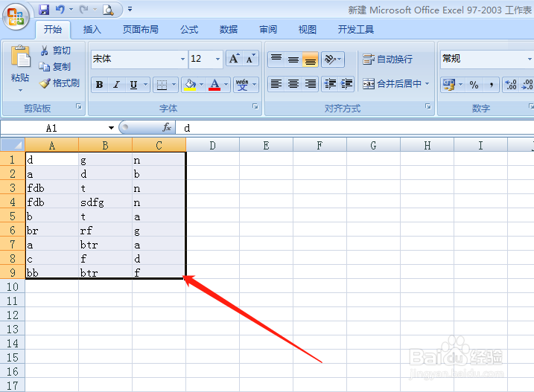Align text to middle of cell

coord(293,60)
